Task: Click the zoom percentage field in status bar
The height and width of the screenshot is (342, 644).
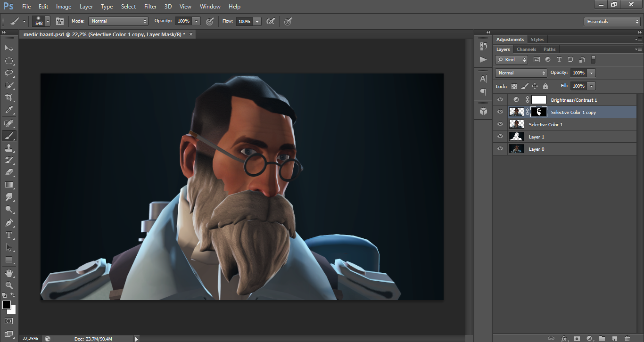Action: [x=31, y=338]
